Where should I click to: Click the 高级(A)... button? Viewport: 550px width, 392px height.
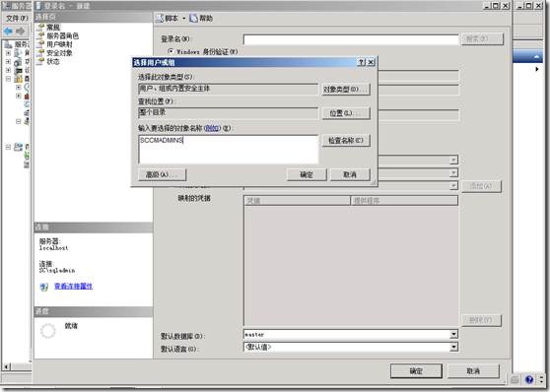tap(162, 174)
